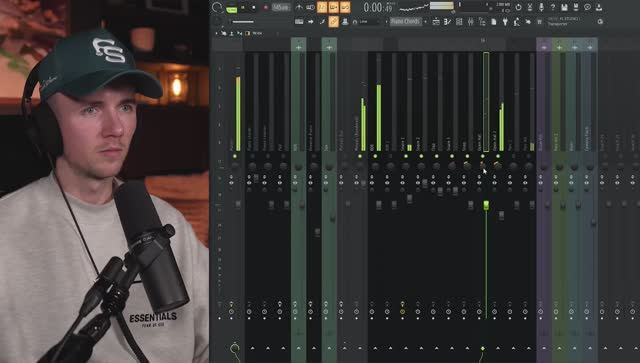The width and height of the screenshot is (640, 363).
Task: Open the channel rack icon
Action: (459, 22)
